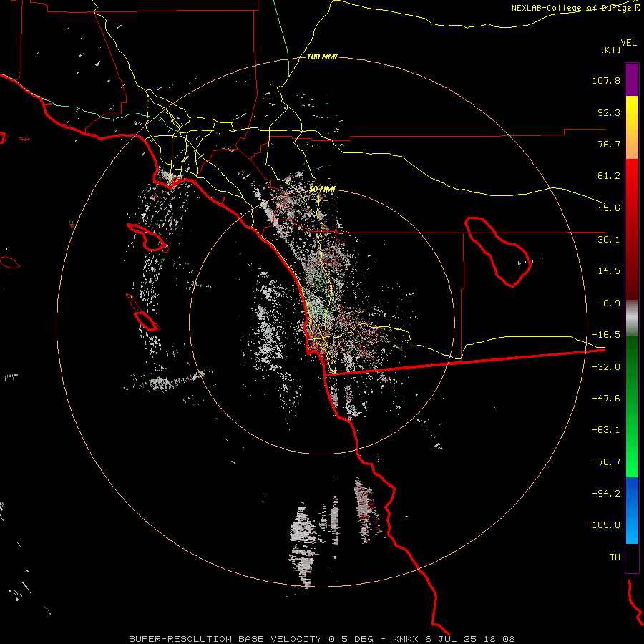
Task: Click the 100 NMI range ring label
Action: pyautogui.click(x=323, y=57)
